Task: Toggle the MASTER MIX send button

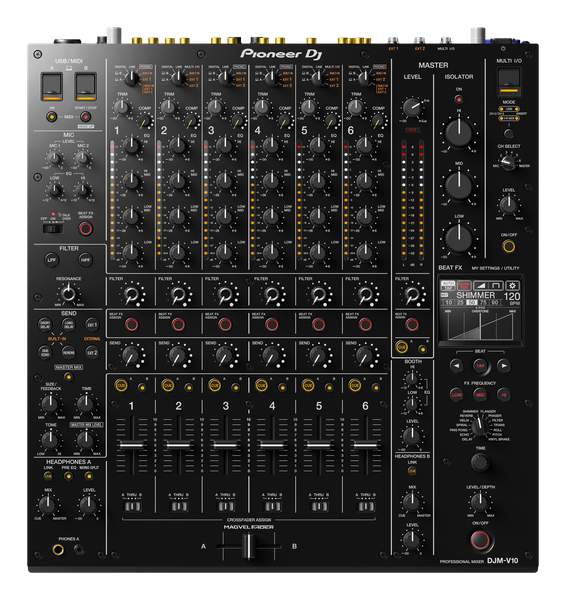Action: 69,377
